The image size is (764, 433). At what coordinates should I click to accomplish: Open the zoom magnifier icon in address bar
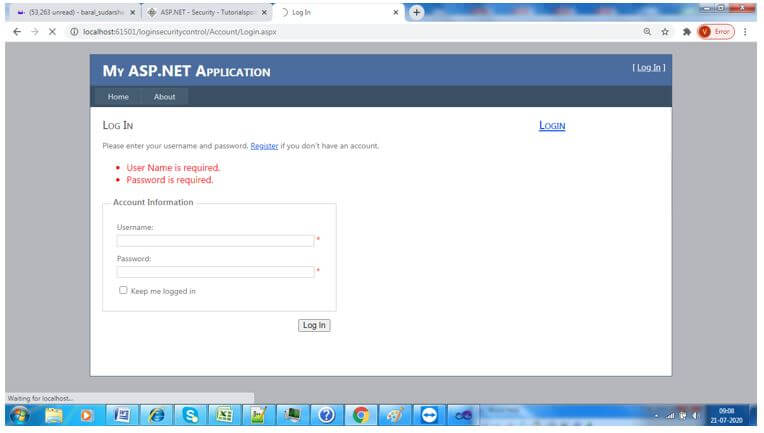(x=647, y=32)
